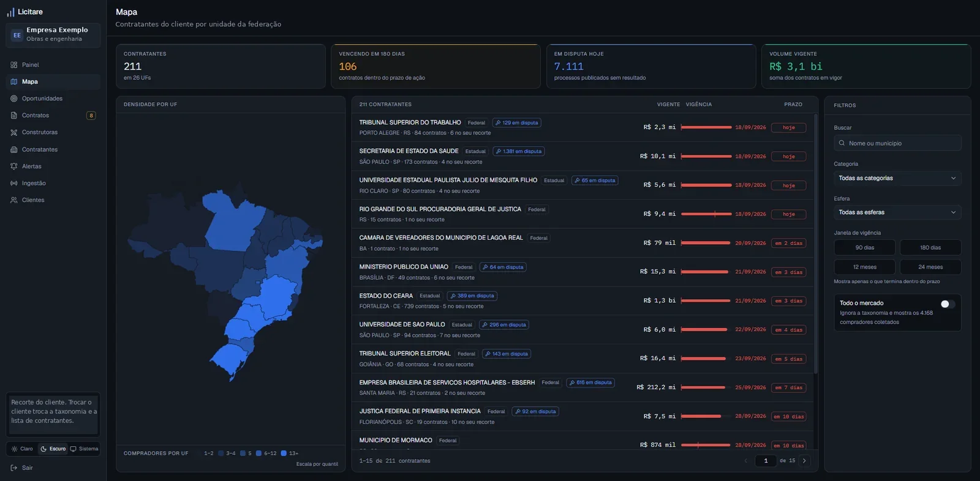Click the gavel icon in "129 em disputa"
Viewport: 980px width, 481px height.
(x=498, y=122)
